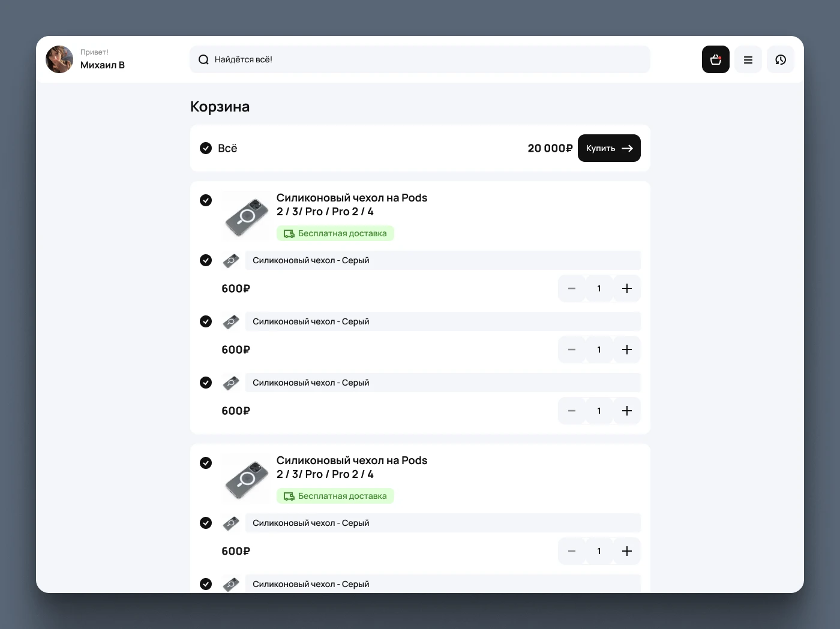Open the Силиконовый чехол на Pods product title
The image size is (840, 629).
pyautogui.click(x=352, y=204)
